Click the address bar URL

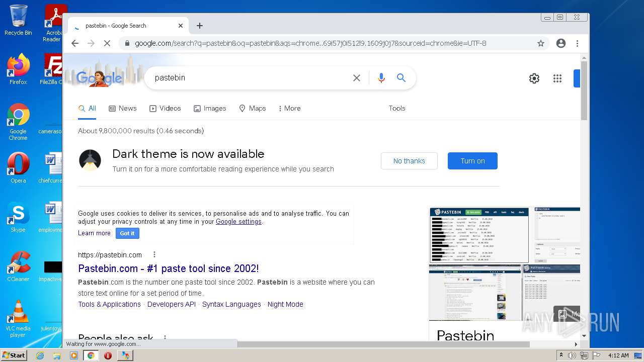tap(310, 43)
